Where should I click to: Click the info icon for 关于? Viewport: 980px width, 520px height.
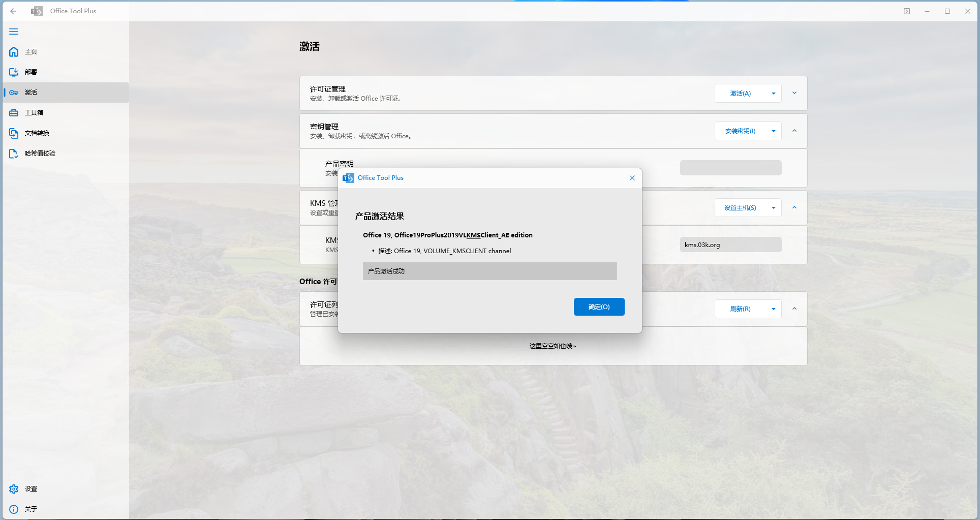coord(14,509)
